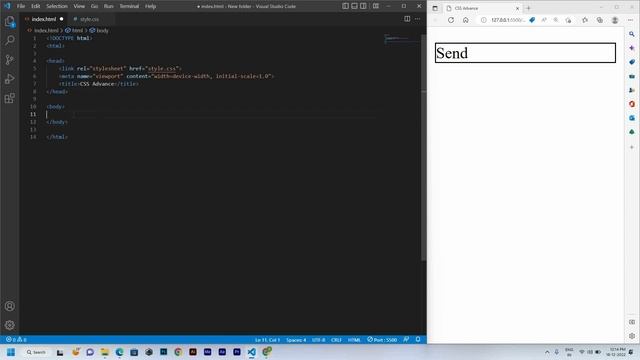Click the feedback icon in the status bar
640x360 pixels.
pyautogui.click(x=406, y=340)
